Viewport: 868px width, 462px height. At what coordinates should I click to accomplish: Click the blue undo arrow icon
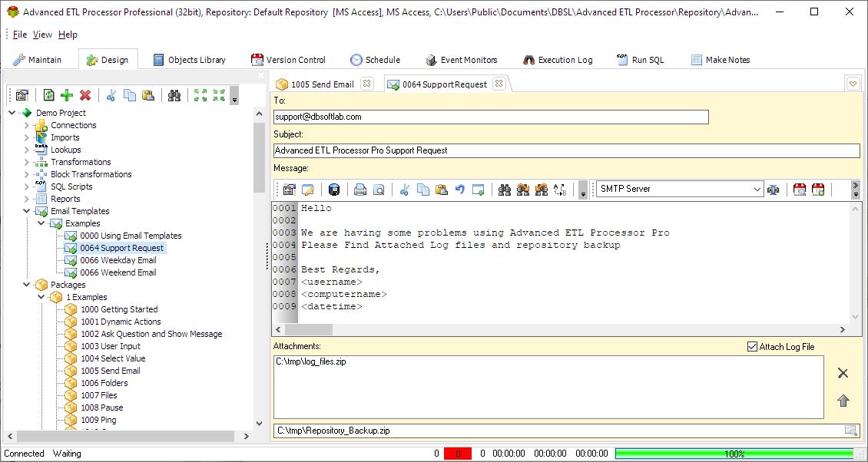[459, 190]
